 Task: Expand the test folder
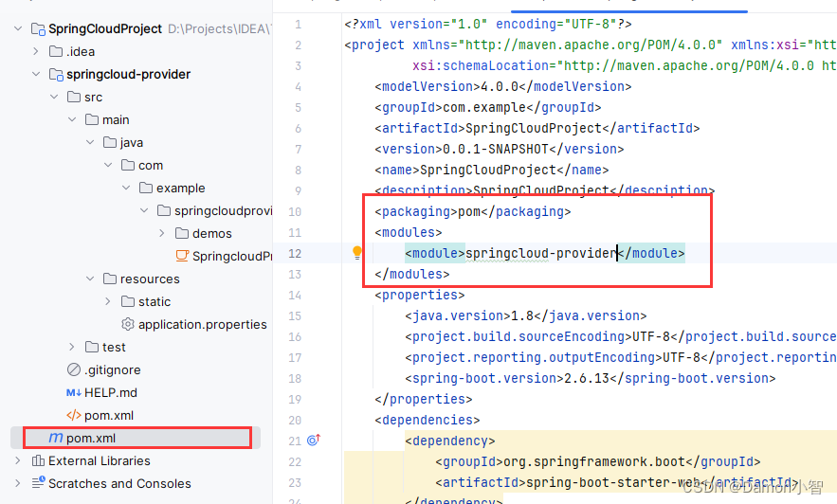coord(72,347)
